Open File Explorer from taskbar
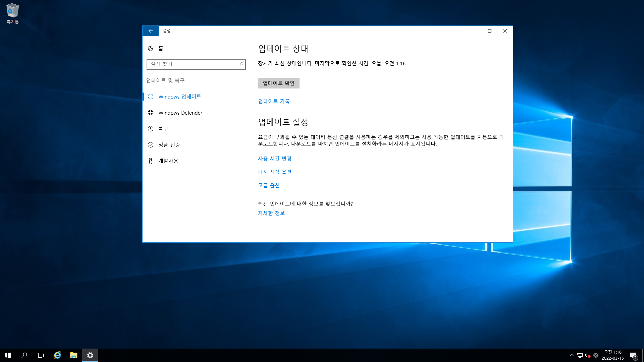Image resolution: width=644 pixels, height=362 pixels. coord(74,355)
